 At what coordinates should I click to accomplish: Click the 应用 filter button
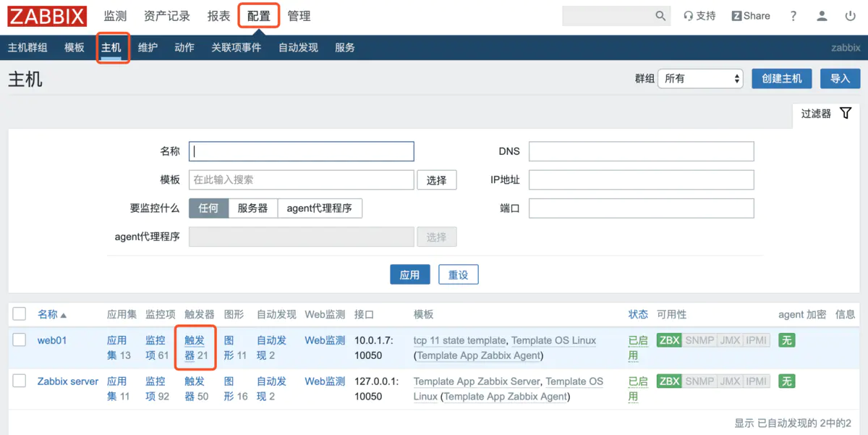click(x=410, y=275)
